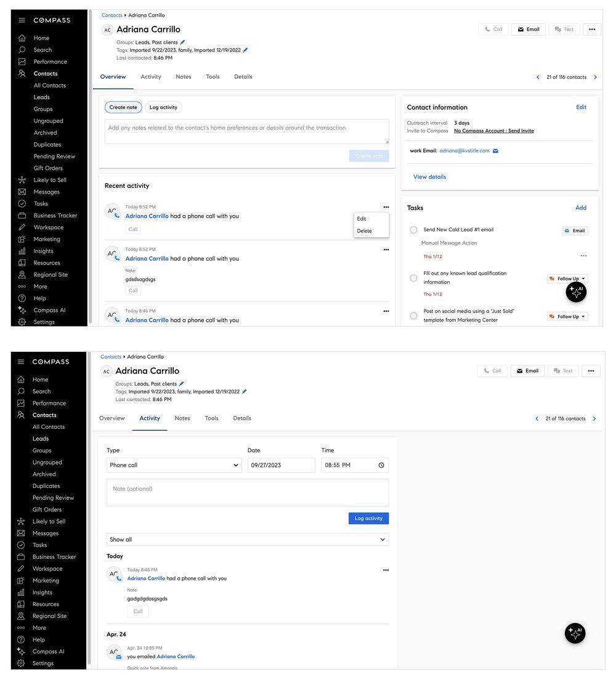Go to previous contact arrow in top screenshot
This screenshot has width=616, height=679.
pos(538,77)
